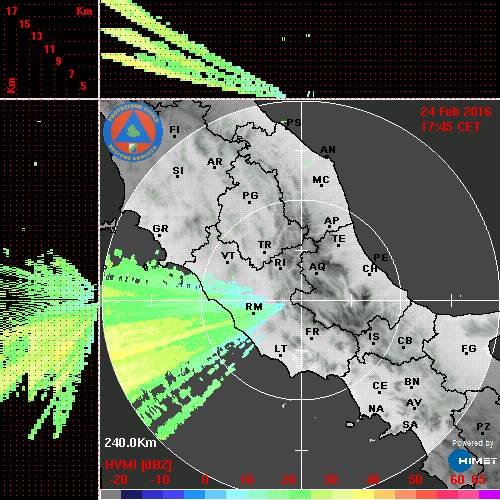Click the 'IS' province label
500x500 pixels.
pos(374,337)
